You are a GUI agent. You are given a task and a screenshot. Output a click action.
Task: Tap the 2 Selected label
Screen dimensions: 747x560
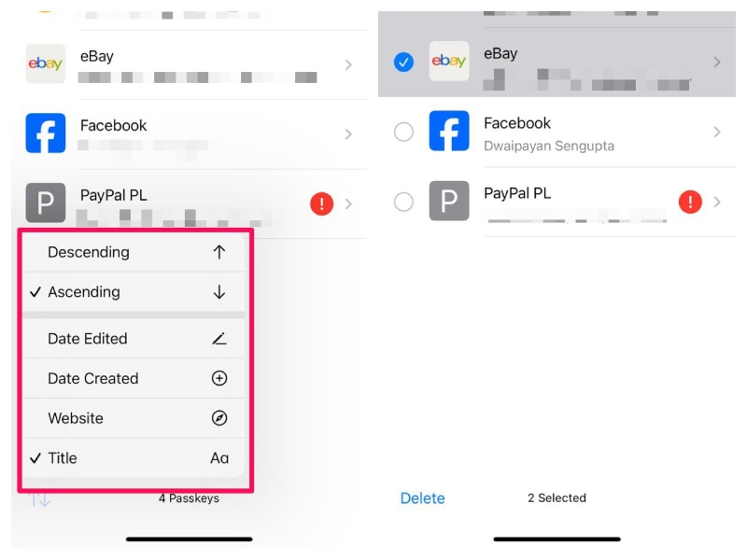[x=557, y=498]
